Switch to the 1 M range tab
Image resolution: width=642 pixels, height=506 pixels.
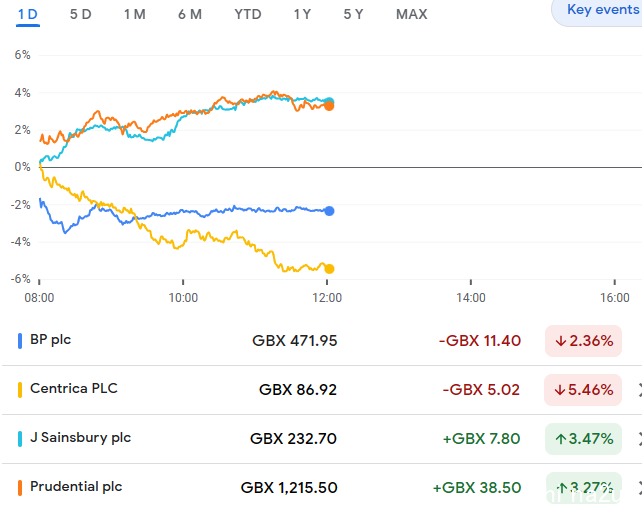135,14
